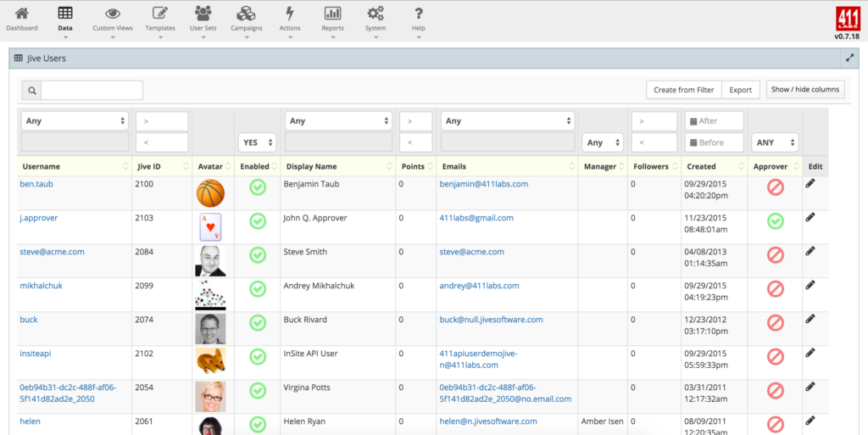Click the search input field
Screen dimensions: 868x435
(92, 90)
